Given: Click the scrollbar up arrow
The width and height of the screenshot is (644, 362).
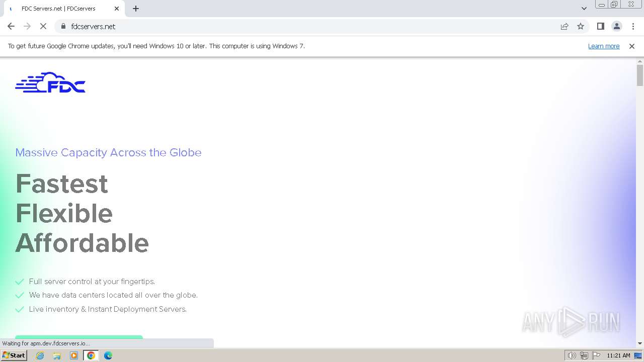Looking at the screenshot, I should (640, 61).
